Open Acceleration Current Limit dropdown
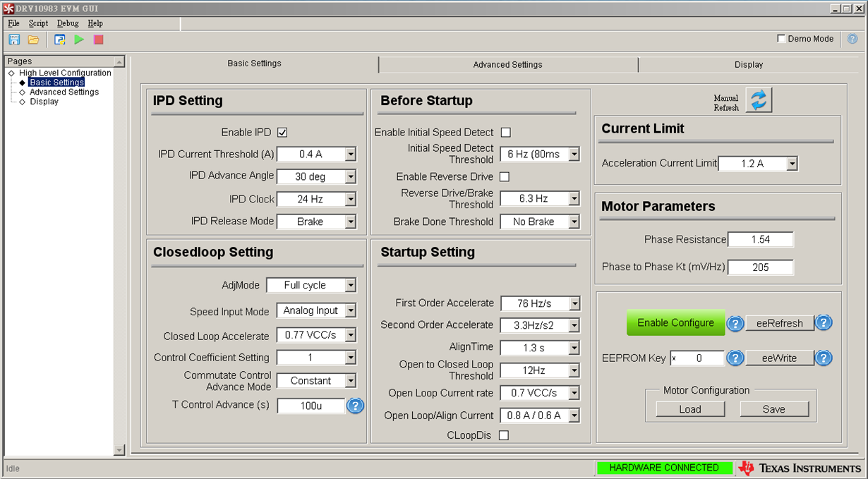Viewport: 868px width, 479px height. pos(792,164)
